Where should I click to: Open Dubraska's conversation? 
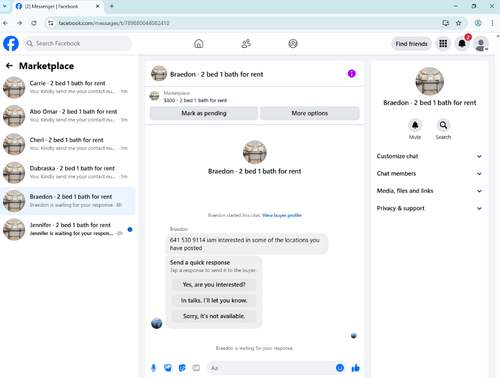pyautogui.click(x=68, y=172)
